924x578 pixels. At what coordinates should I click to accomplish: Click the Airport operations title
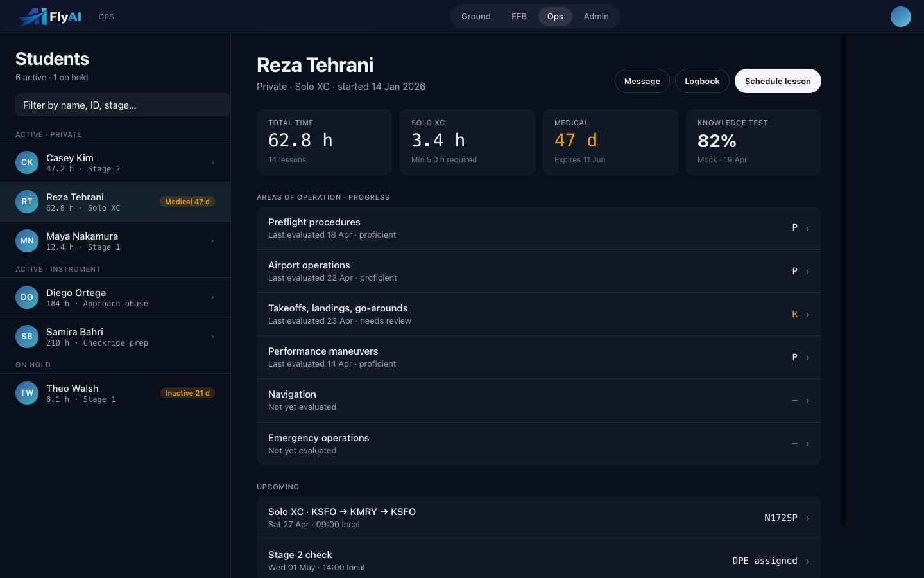click(309, 265)
